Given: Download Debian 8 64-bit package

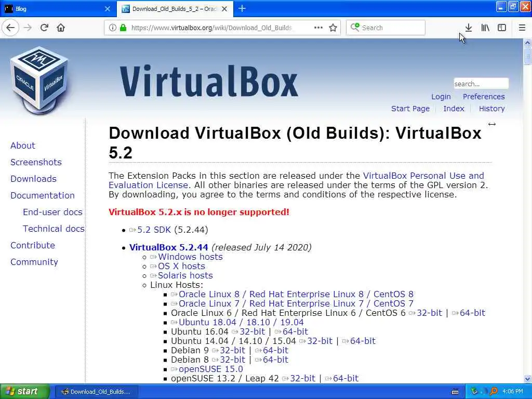Looking at the screenshot, I should point(275,360).
